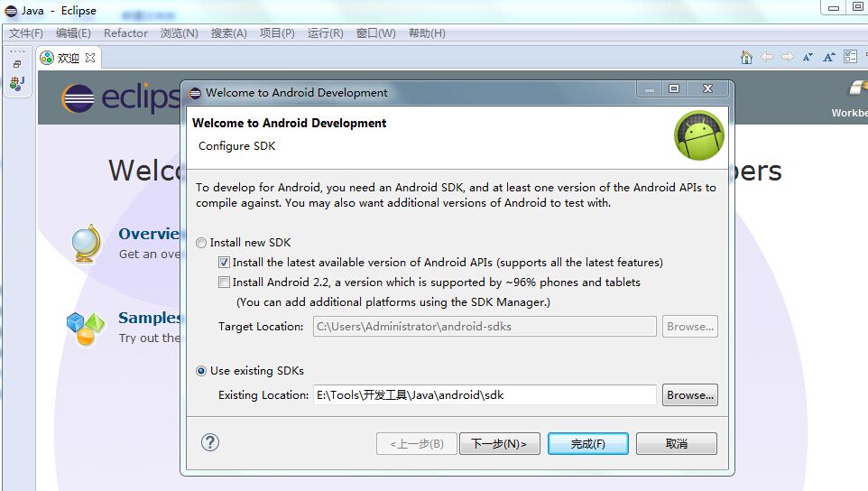Click the Home icon in Welcome toolbar
Viewport: 868px width, 491px height.
click(746, 57)
